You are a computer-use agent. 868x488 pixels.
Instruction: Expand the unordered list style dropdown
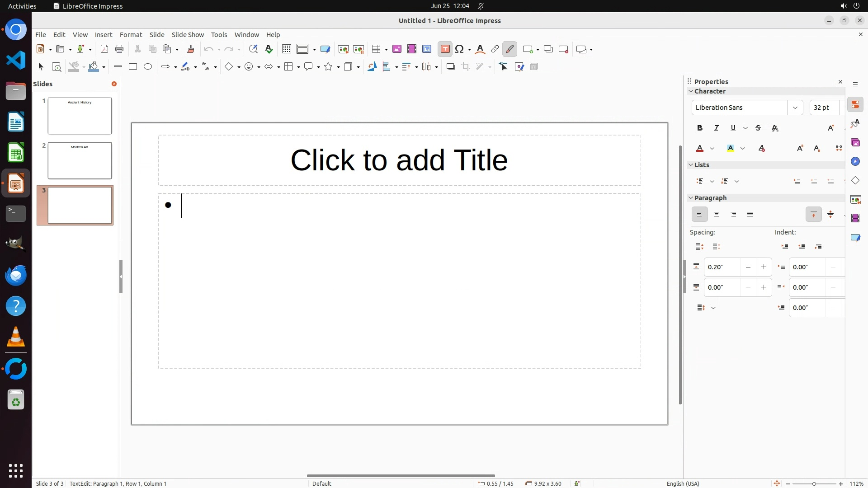(x=712, y=182)
